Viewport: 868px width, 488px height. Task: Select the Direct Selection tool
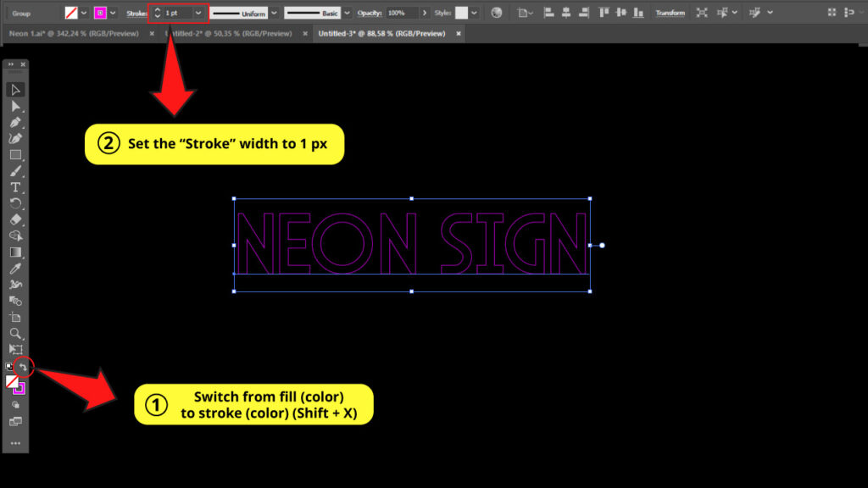click(x=15, y=106)
